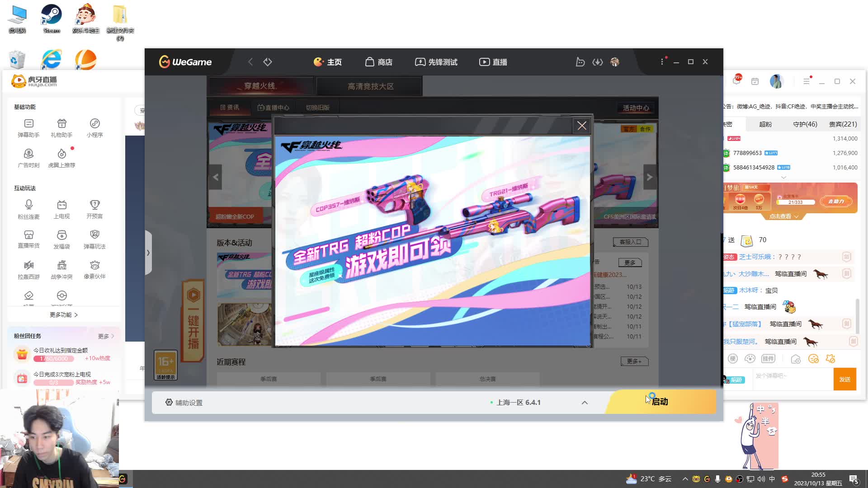
Task: Select 超粉 tab in Huya ranking
Action: 765,124
